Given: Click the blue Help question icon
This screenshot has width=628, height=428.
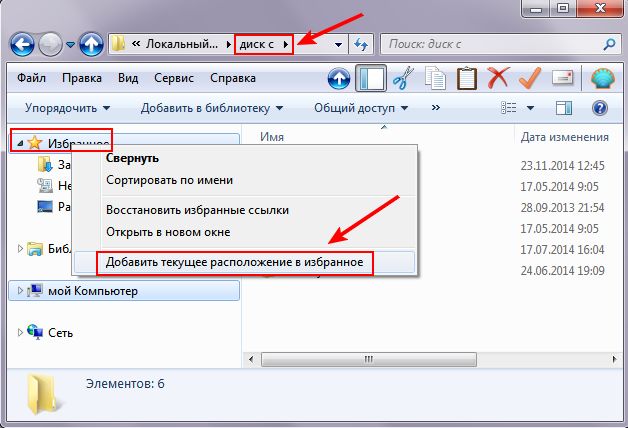Looking at the screenshot, I should (600, 108).
